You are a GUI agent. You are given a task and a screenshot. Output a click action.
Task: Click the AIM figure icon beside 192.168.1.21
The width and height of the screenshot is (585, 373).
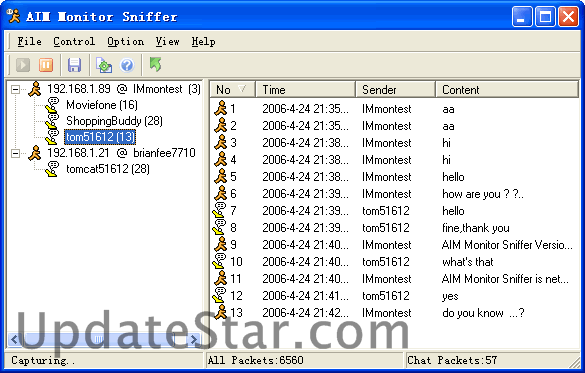click(35, 153)
